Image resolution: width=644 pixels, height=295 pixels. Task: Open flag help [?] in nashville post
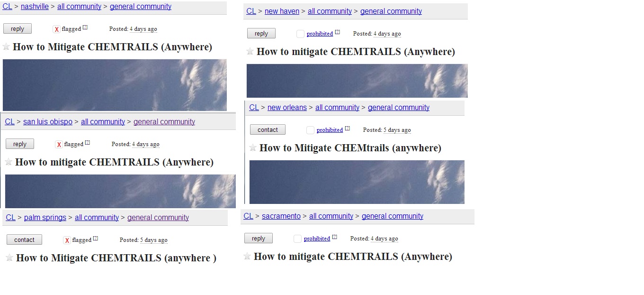coord(85,28)
